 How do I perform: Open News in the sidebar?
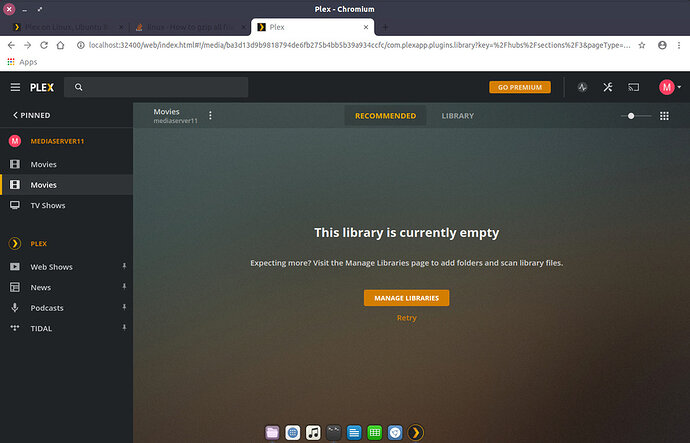40,288
